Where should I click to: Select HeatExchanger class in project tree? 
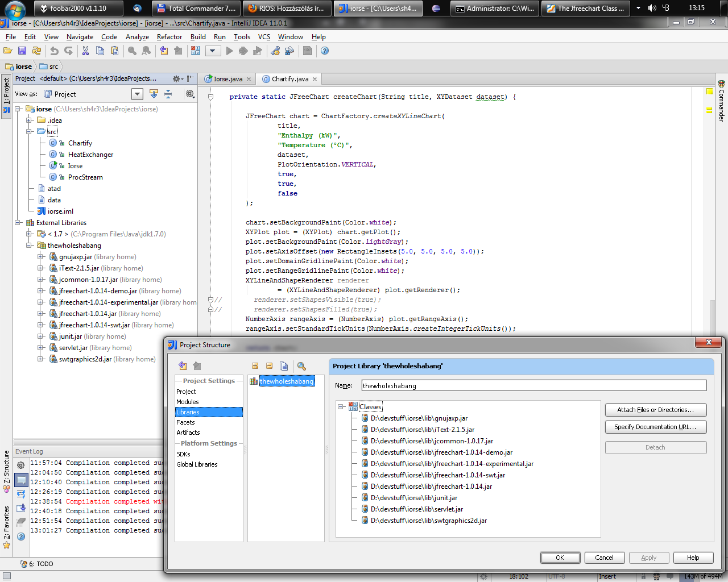tap(90, 154)
